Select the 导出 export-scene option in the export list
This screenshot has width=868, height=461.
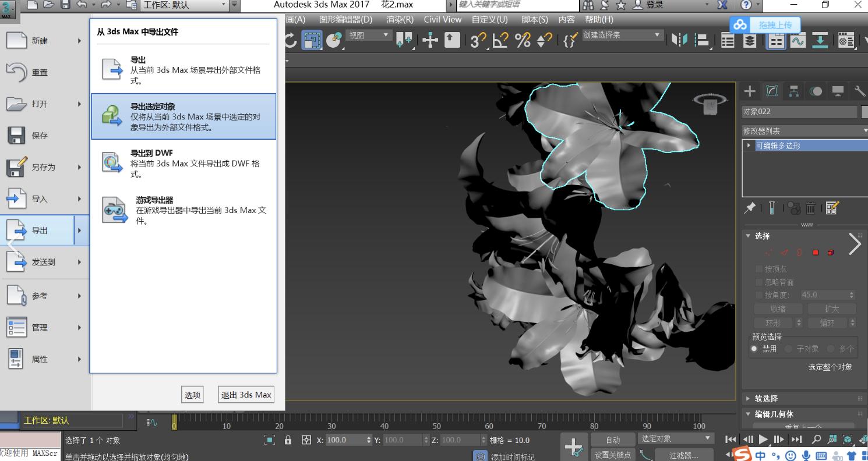[x=184, y=69]
